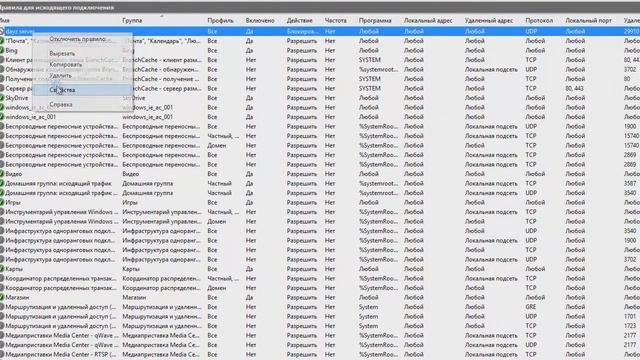Click the '1701' local port cell

coord(630,316)
